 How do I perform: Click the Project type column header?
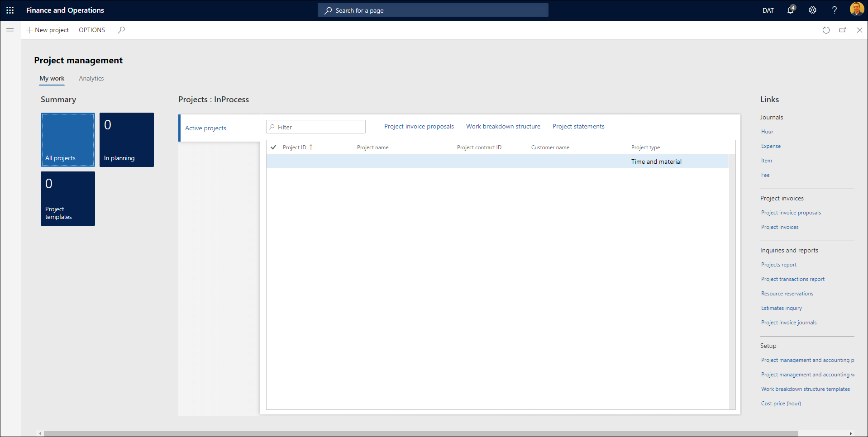pyautogui.click(x=645, y=147)
